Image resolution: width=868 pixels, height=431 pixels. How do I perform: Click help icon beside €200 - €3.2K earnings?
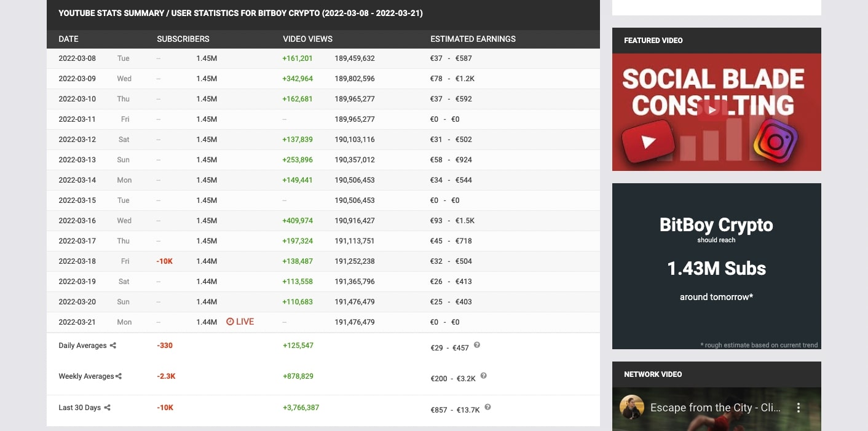tap(484, 376)
